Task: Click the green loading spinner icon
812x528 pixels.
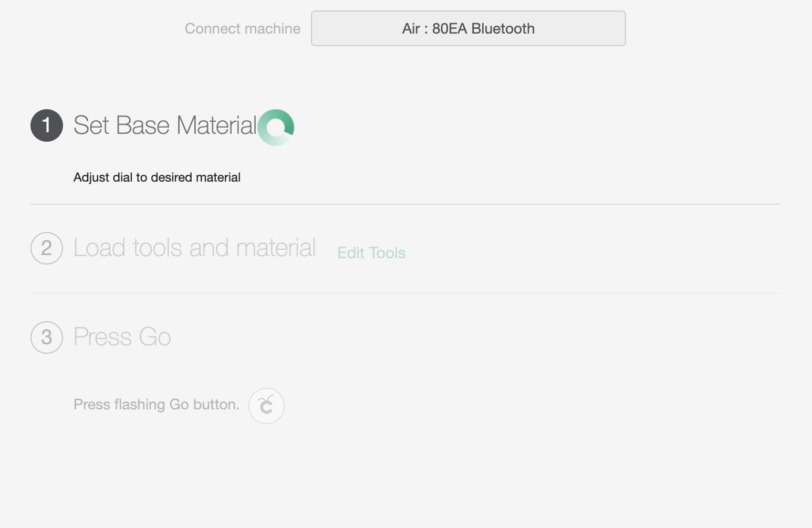Action: [276, 127]
